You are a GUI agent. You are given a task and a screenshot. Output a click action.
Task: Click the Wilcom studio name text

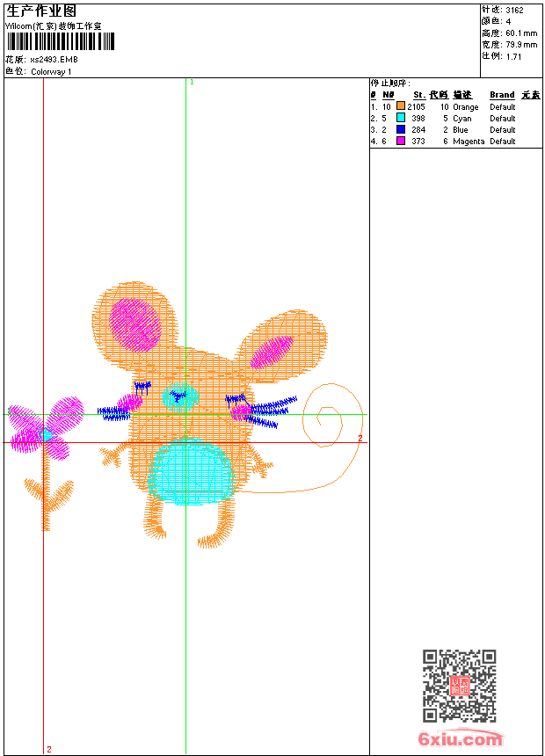(x=53, y=26)
